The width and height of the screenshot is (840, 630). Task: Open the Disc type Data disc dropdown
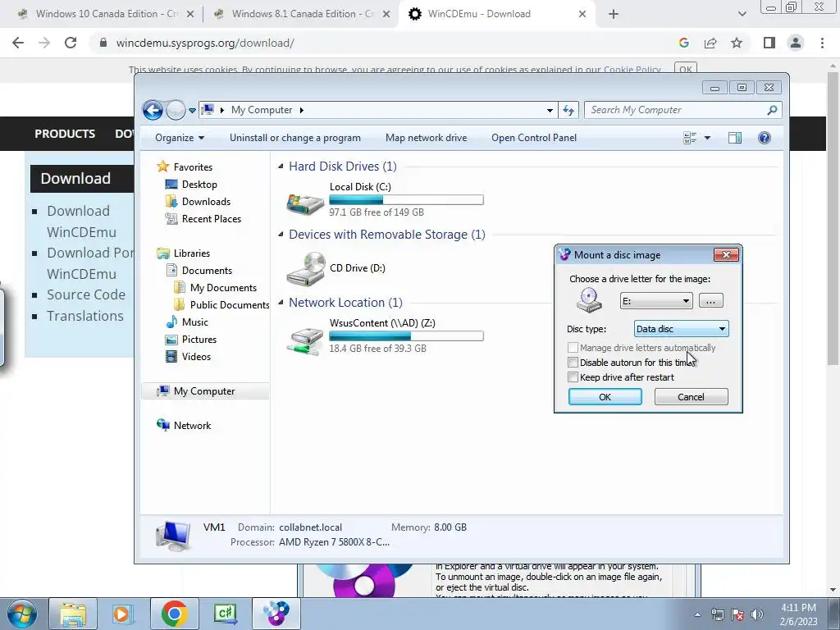coord(681,329)
